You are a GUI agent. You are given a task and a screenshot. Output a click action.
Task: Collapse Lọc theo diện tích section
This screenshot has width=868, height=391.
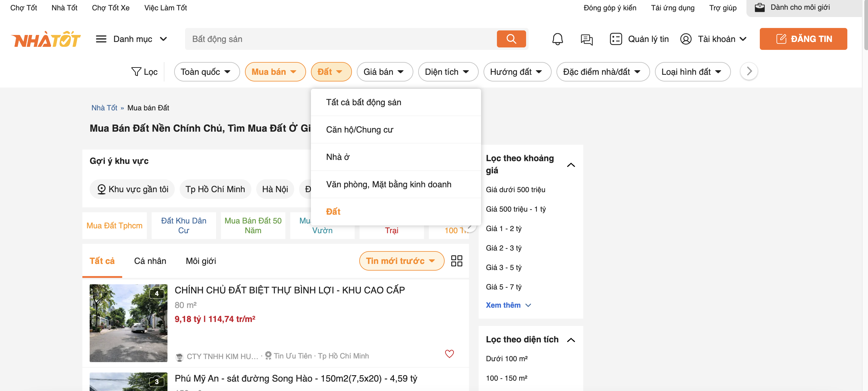pyautogui.click(x=571, y=340)
